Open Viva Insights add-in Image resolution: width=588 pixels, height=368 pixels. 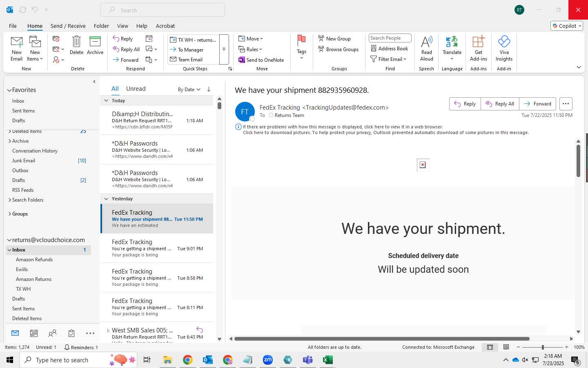tap(504, 49)
